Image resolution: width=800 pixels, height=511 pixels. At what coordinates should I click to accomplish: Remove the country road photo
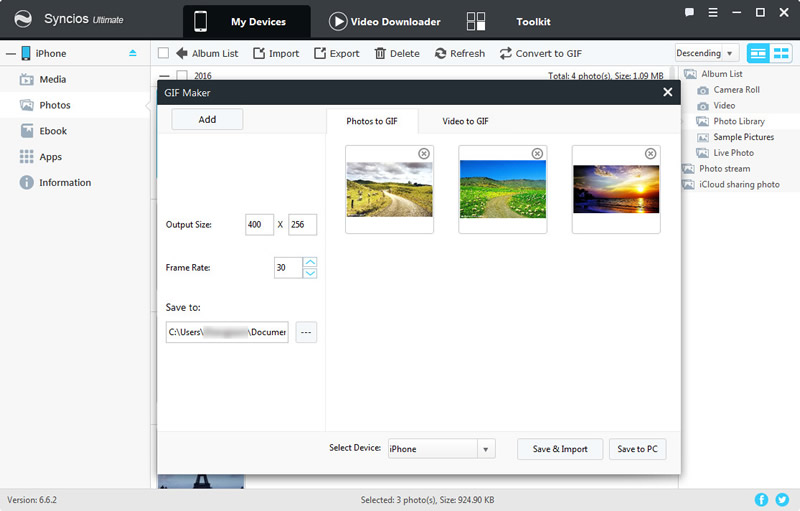click(x=424, y=154)
